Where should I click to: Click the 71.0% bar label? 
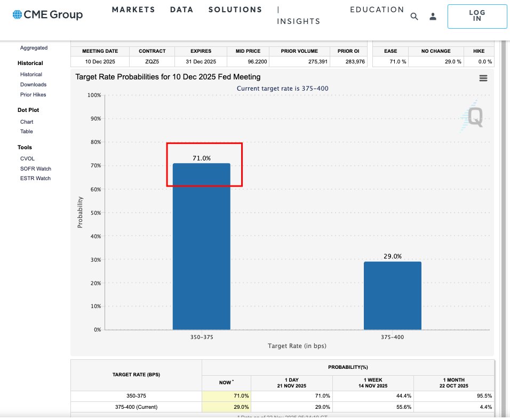coord(202,158)
